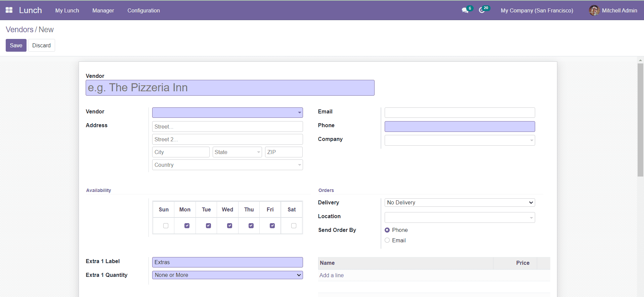Image resolution: width=644 pixels, height=297 pixels.
Task: Open the Delivery dropdown
Action: (460, 203)
